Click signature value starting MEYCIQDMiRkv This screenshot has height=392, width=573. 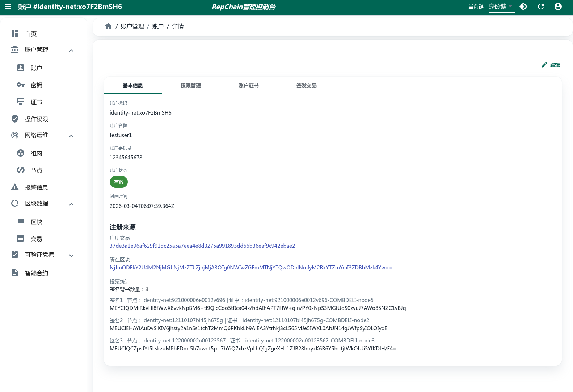click(258, 308)
